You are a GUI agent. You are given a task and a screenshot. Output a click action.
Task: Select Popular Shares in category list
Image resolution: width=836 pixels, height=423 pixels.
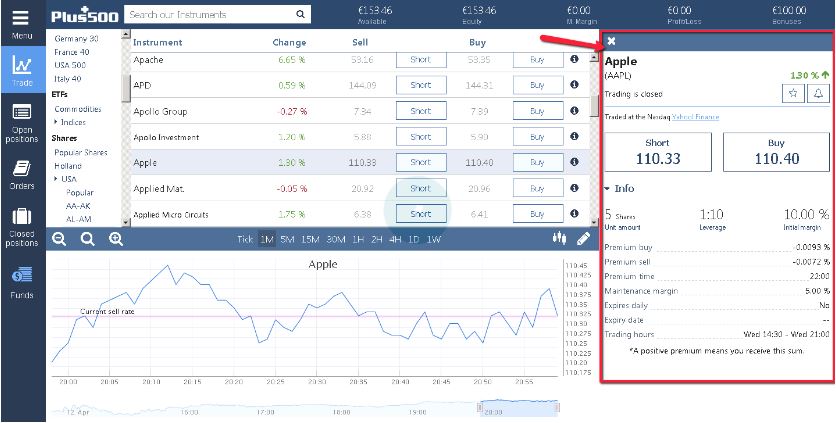coord(81,153)
